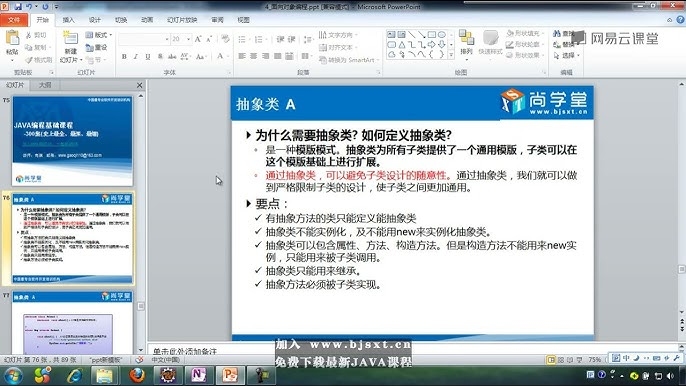Open the Windows Start menu orb
Screen dimensions: 686x386
pos(13,375)
